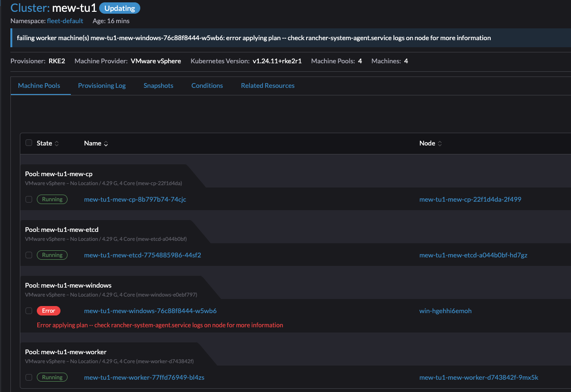Open node mew-tu1-mew-cp-22f1d4da-2f499
Image resolution: width=571 pixels, height=392 pixels.
[x=470, y=199]
